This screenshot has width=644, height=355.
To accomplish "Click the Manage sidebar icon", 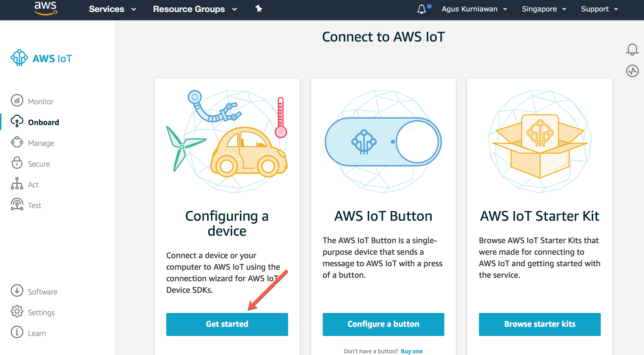I will (17, 142).
